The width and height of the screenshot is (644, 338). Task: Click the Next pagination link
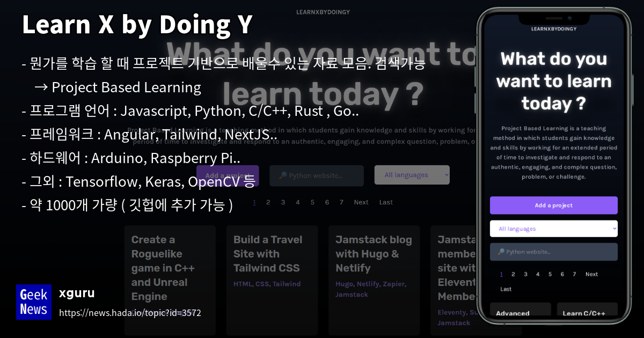pyautogui.click(x=361, y=202)
